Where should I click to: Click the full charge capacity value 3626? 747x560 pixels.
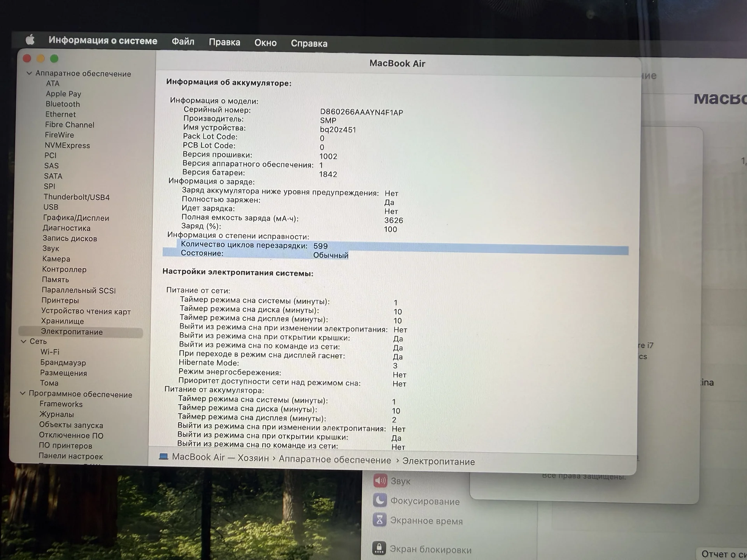(394, 220)
